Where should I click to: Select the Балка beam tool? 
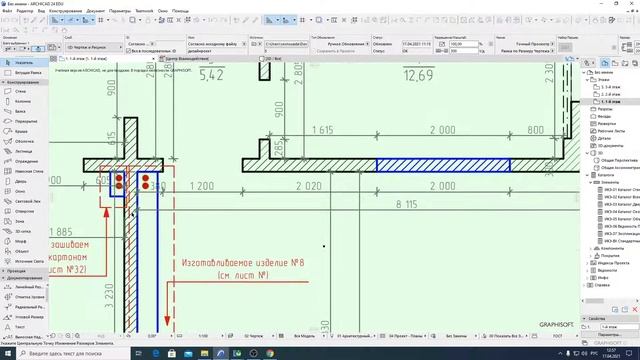24,111
